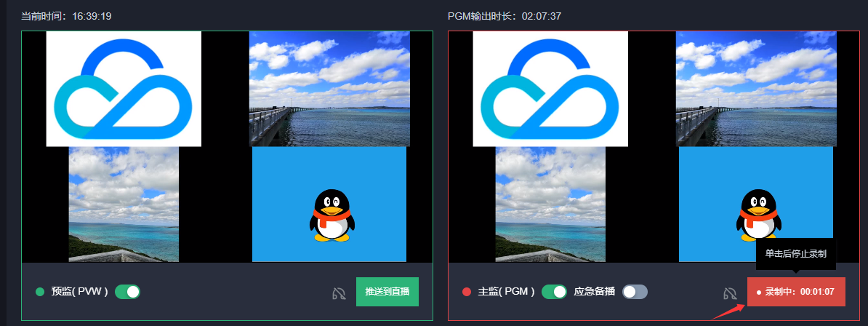Click the 当前时间 16:39:19 text
The image size is (868, 326).
pos(66,16)
